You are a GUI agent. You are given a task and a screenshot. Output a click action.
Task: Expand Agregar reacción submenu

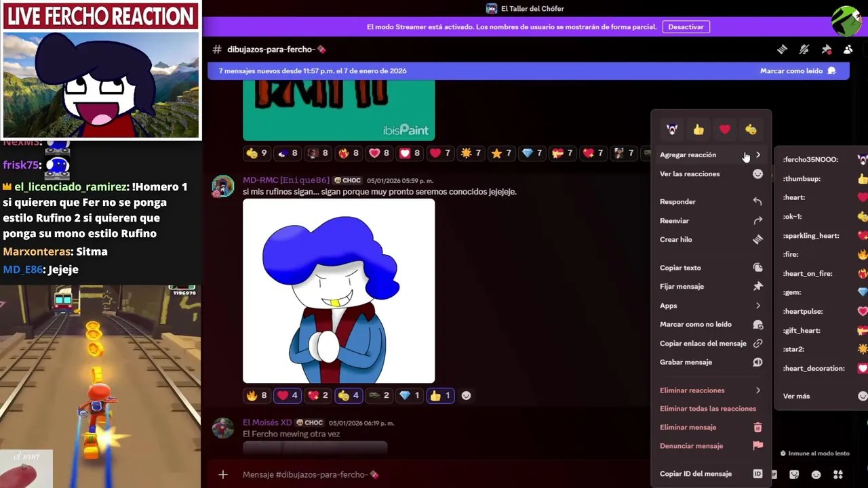point(711,155)
